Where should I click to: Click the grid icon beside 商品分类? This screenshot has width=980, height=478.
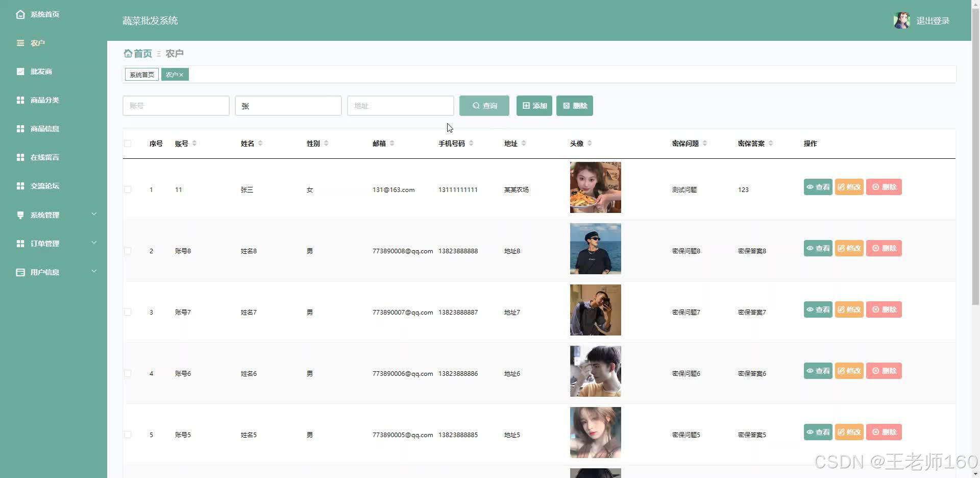point(20,100)
